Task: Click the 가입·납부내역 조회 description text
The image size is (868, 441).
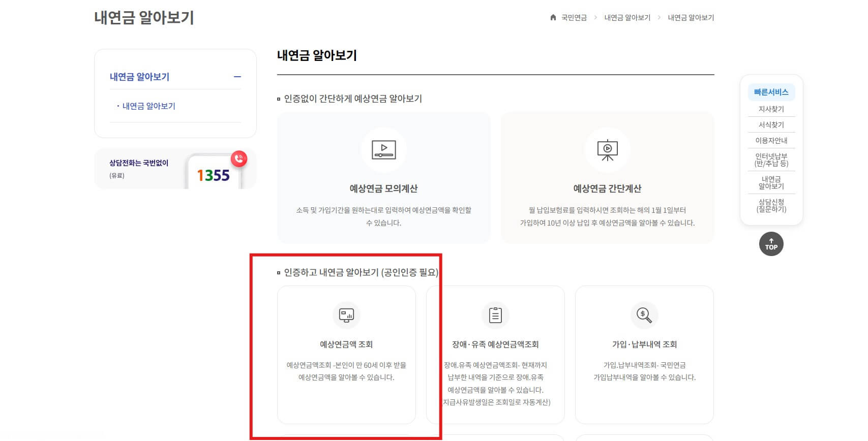Action: 644,371
